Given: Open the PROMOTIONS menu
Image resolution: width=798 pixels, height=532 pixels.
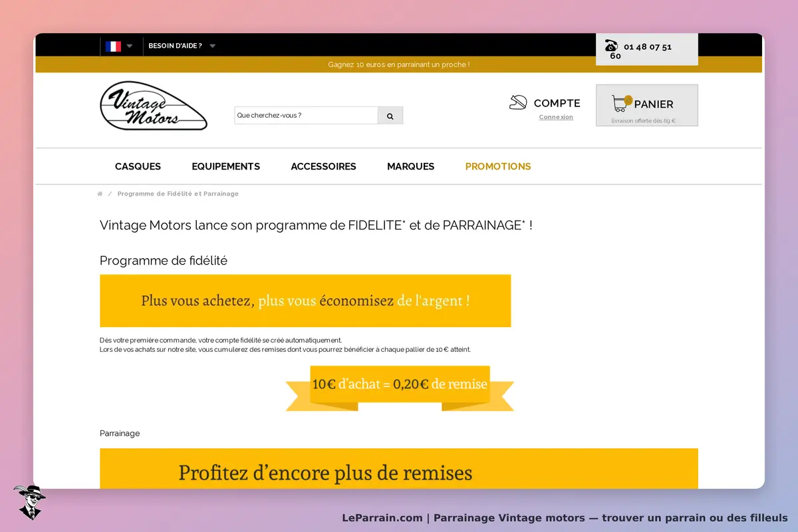Looking at the screenshot, I should point(498,166).
